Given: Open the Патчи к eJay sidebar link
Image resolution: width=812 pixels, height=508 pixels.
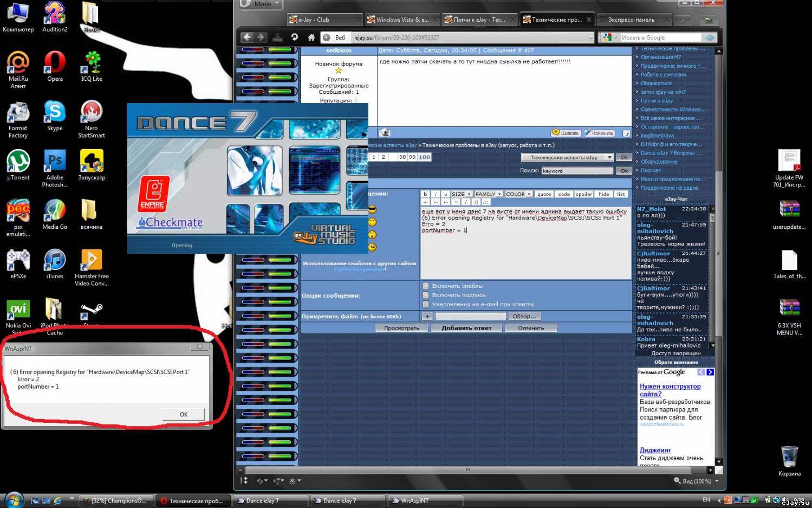Looking at the screenshot, I should point(657,101).
